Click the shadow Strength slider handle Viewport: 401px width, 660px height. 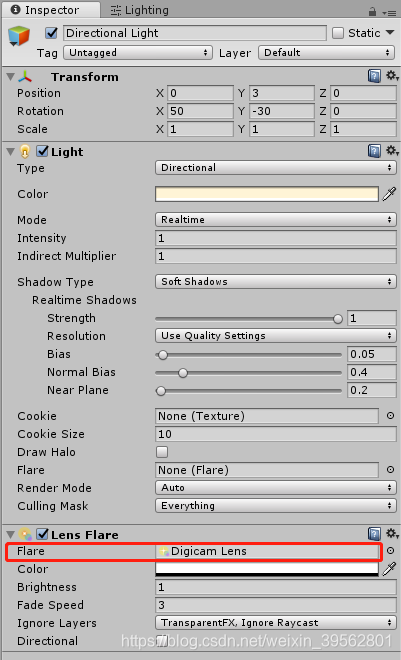(x=337, y=319)
